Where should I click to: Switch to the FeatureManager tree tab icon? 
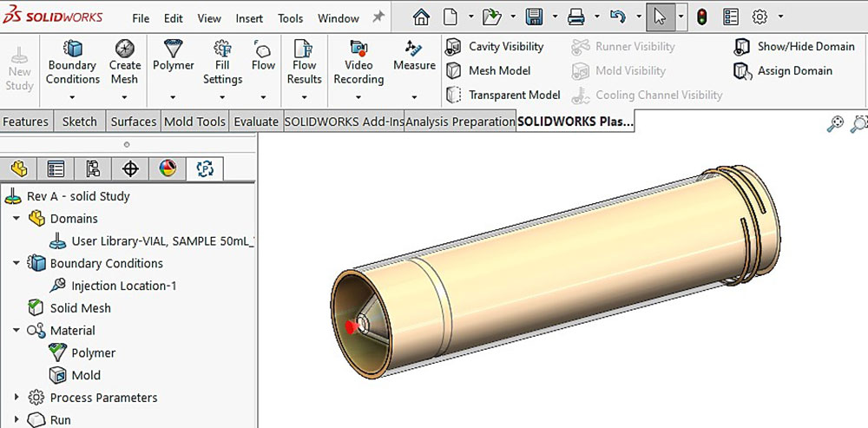(x=19, y=168)
